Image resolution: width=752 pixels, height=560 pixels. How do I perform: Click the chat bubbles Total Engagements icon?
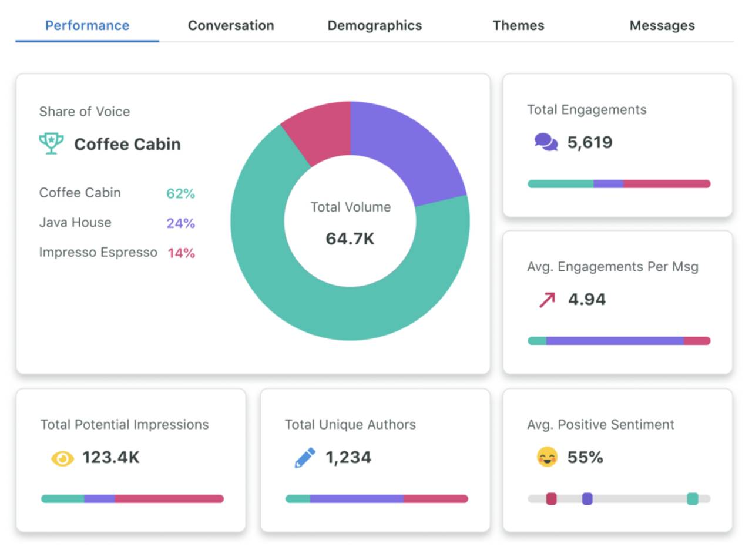[x=546, y=142]
